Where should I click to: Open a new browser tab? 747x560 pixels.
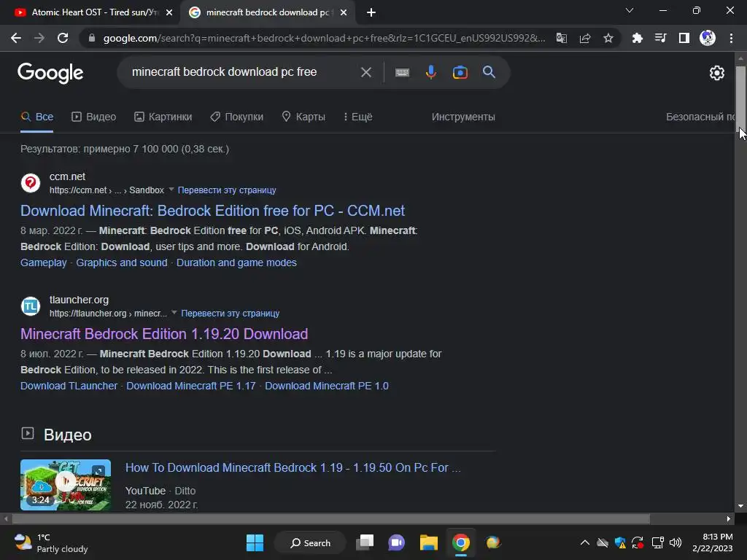pyautogui.click(x=371, y=12)
